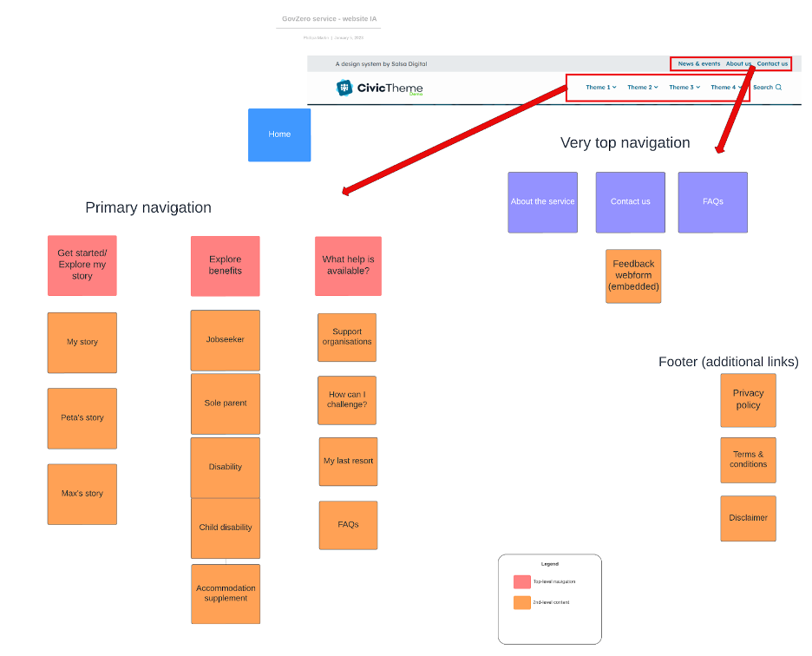Click the CivicTheme logo icon
The width and height of the screenshot is (812, 656).
345,88
